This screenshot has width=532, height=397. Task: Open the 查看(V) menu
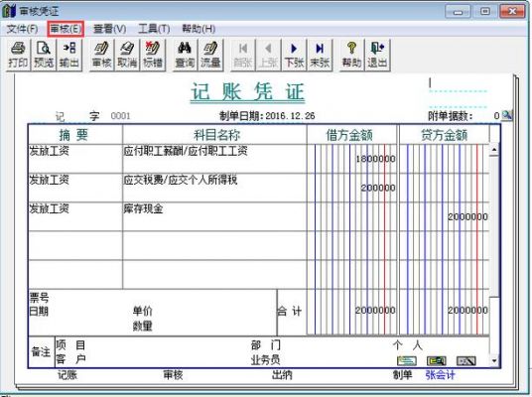point(109,29)
